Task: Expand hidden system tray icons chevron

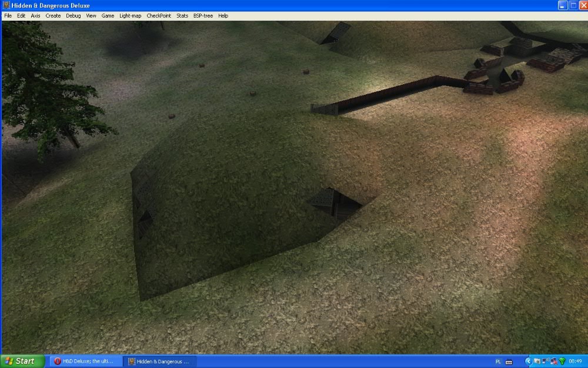Action: (x=529, y=362)
